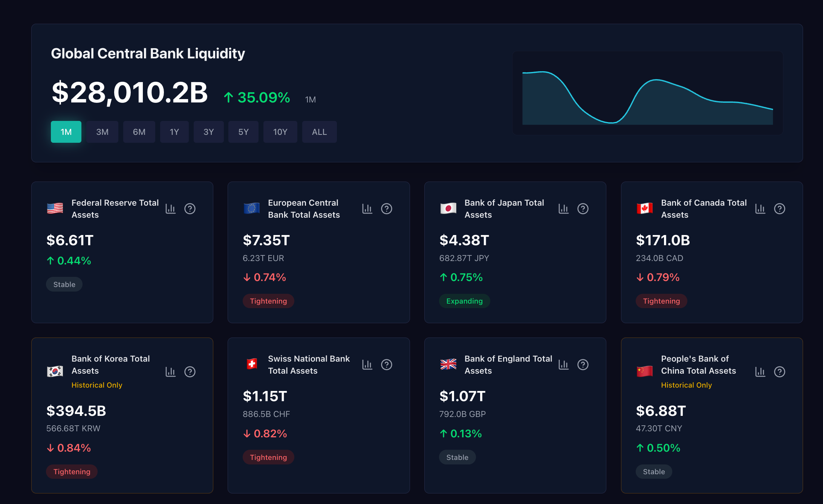This screenshot has height=504, width=823.
Task: Switch to 3M time range
Action: click(102, 132)
